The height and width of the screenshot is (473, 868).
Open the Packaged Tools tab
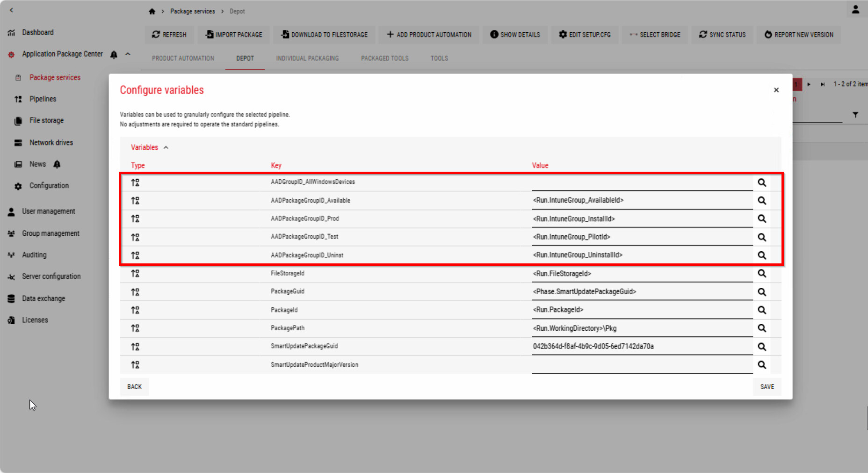tap(384, 58)
